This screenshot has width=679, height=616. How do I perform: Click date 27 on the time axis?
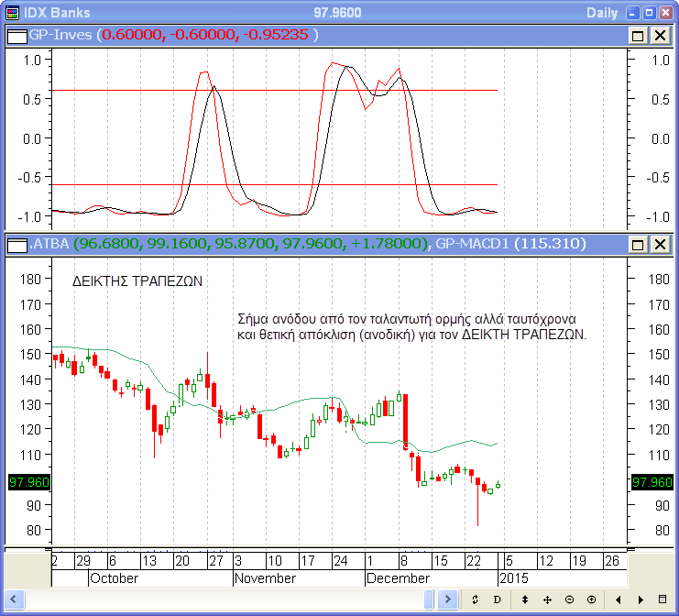(215, 561)
